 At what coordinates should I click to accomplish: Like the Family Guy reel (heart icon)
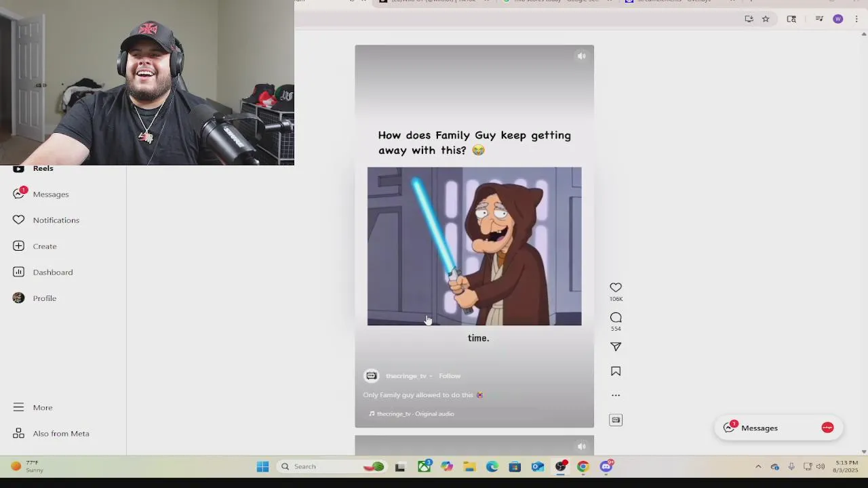click(x=616, y=287)
